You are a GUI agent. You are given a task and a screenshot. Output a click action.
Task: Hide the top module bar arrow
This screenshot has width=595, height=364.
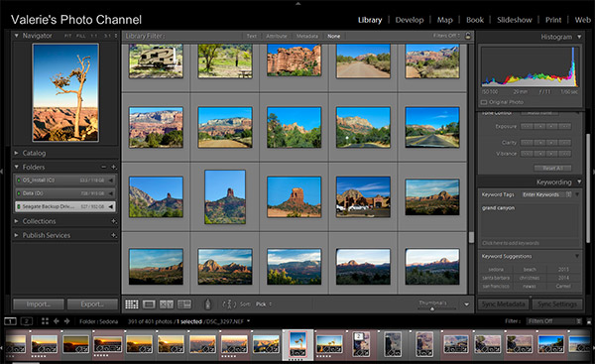(x=297, y=3)
